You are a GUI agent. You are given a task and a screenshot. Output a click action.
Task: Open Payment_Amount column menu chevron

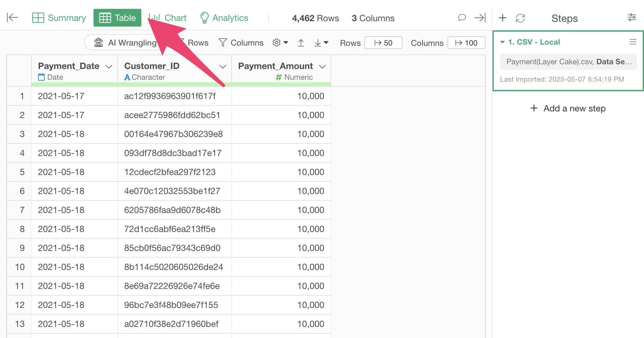pyautogui.click(x=322, y=66)
